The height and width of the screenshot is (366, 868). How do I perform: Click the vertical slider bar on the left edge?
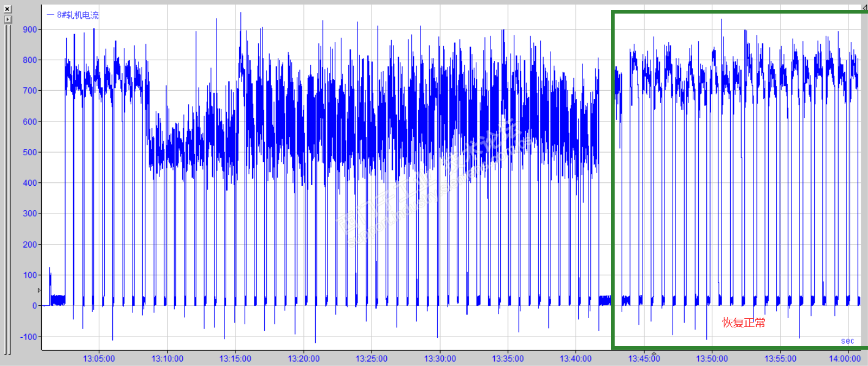click(8, 189)
